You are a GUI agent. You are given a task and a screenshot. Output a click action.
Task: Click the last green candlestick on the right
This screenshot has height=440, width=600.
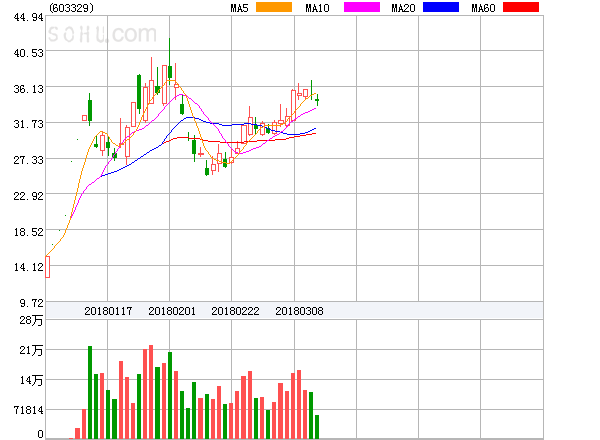tap(317, 100)
